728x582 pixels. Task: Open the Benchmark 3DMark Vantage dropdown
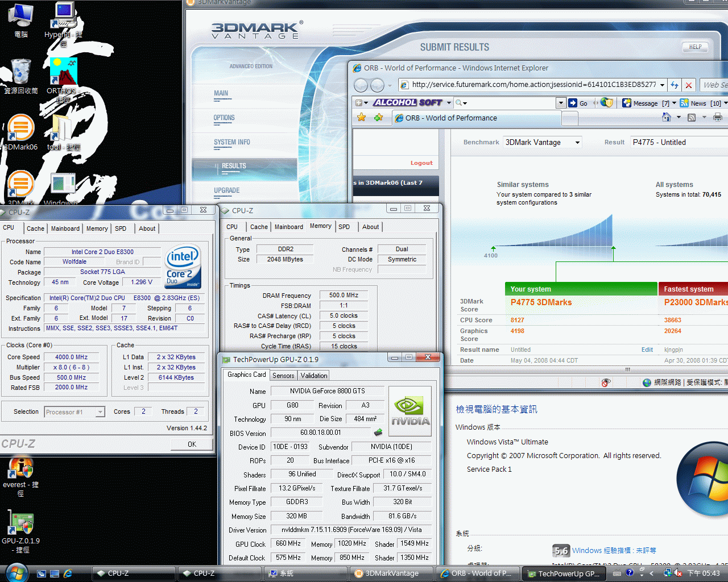[543, 142]
